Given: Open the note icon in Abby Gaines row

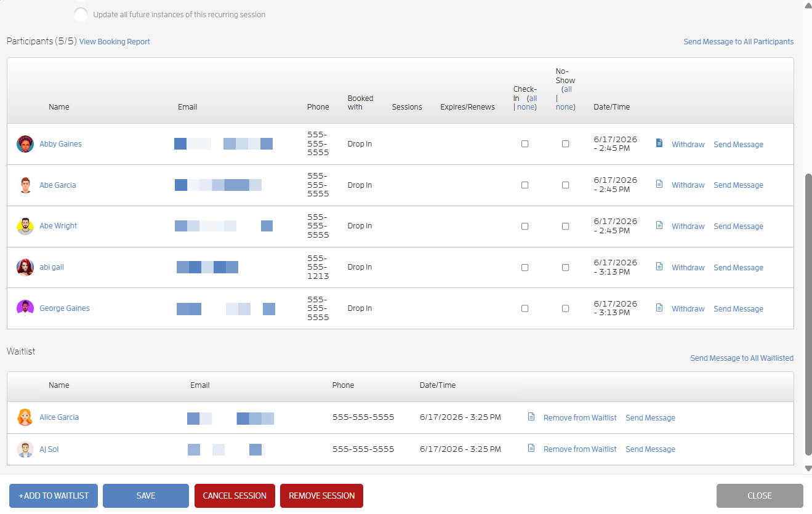Looking at the screenshot, I should coord(659,143).
